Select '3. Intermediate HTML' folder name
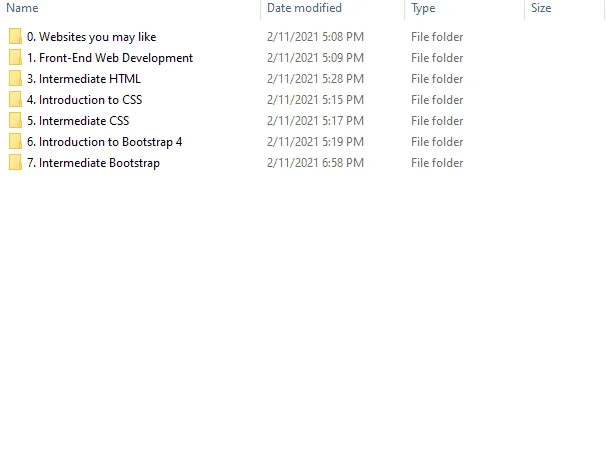This screenshot has height=452, width=607. click(x=84, y=79)
